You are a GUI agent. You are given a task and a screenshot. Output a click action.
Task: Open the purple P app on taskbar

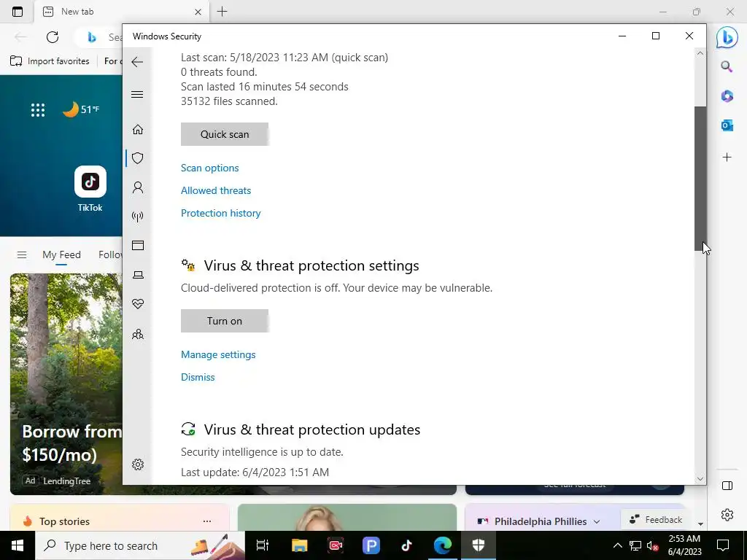point(371,545)
